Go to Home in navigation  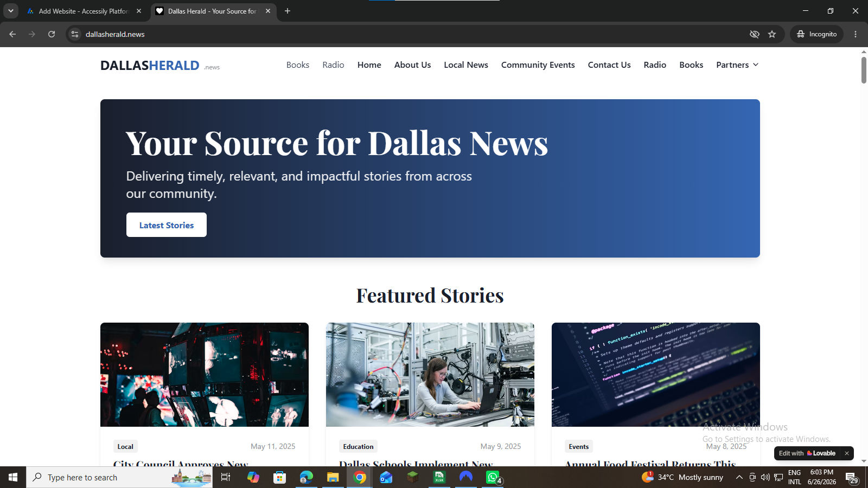[x=369, y=65]
